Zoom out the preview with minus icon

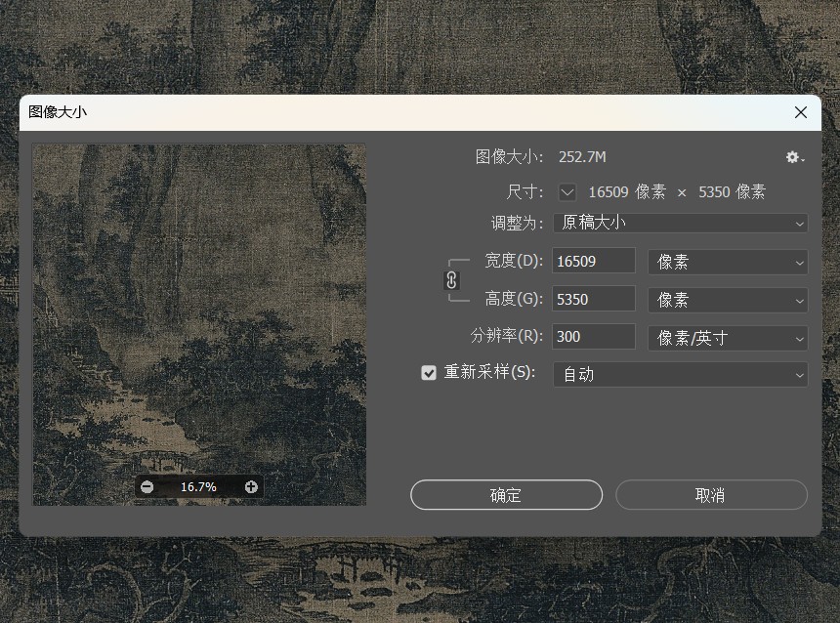[x=147, y=487]
